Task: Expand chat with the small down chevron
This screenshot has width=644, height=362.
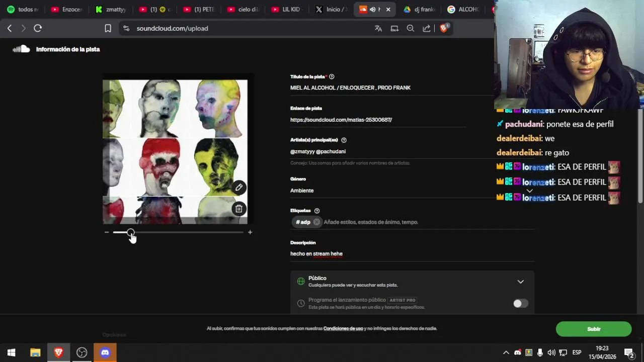Action: [529, 191]
